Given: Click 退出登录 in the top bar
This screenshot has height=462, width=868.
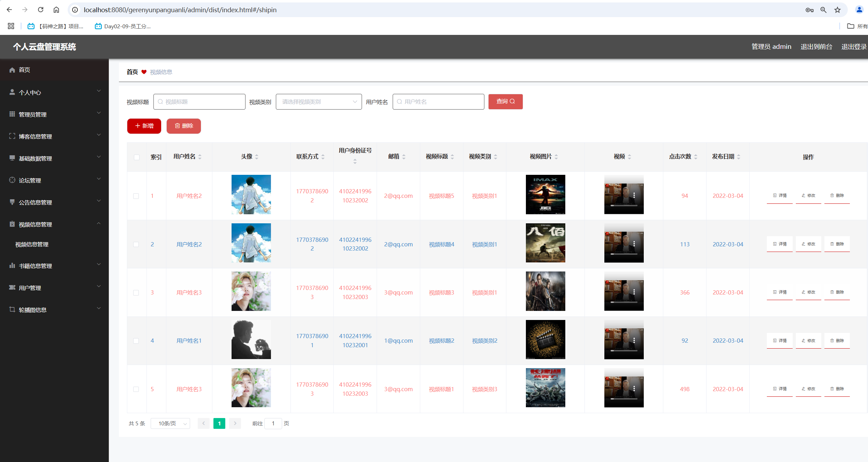Looking at the screenshot, I should click(x=853, y=47).
